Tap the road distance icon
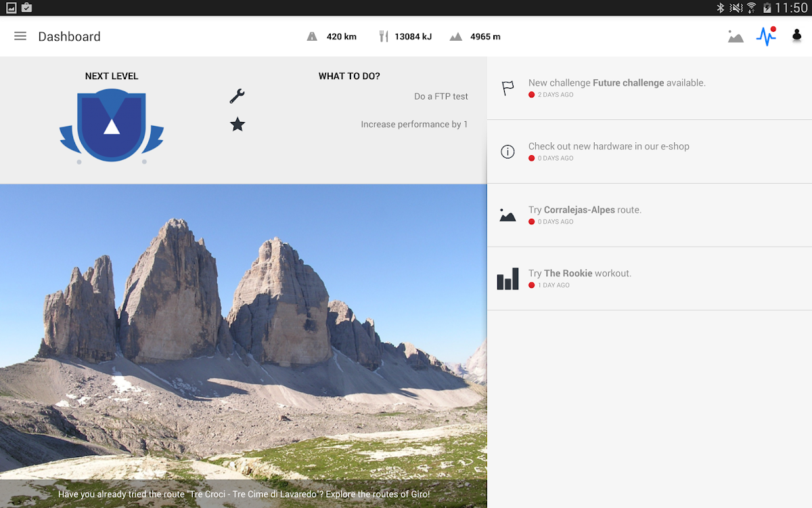 coord(312,37)
